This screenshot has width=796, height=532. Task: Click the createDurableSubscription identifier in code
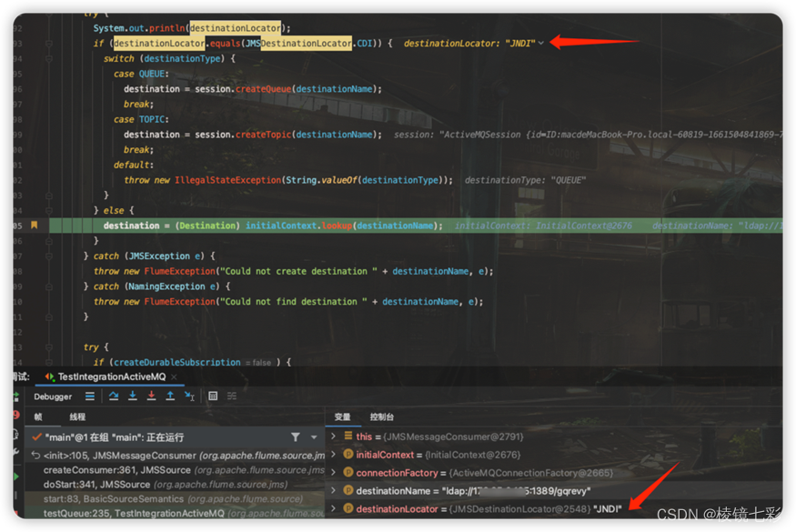pyautogui.click(x=177, y=362)
